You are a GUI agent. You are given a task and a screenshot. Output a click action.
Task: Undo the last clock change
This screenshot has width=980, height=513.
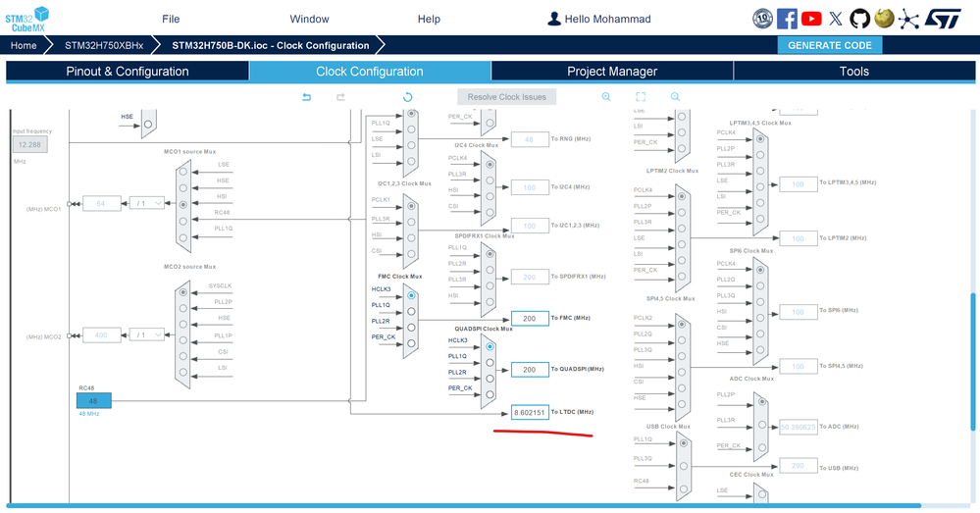click(x=306, y=97)
